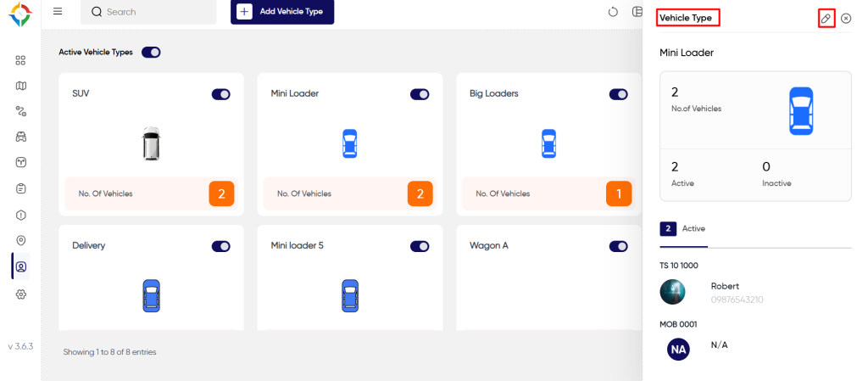Screen dimensions: 868x381
Task: Open the steering wheel icon in sidebar
Action: tap(20, 162)
